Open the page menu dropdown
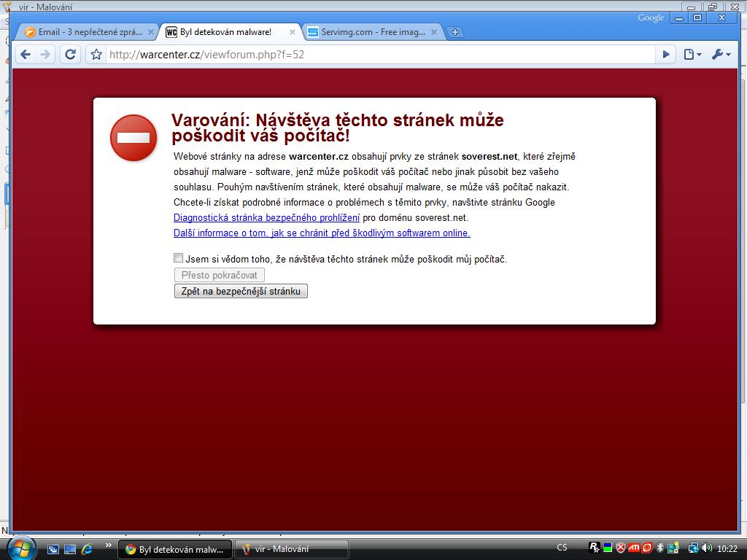Screen dimensions: 747x560 click(692, 54)
